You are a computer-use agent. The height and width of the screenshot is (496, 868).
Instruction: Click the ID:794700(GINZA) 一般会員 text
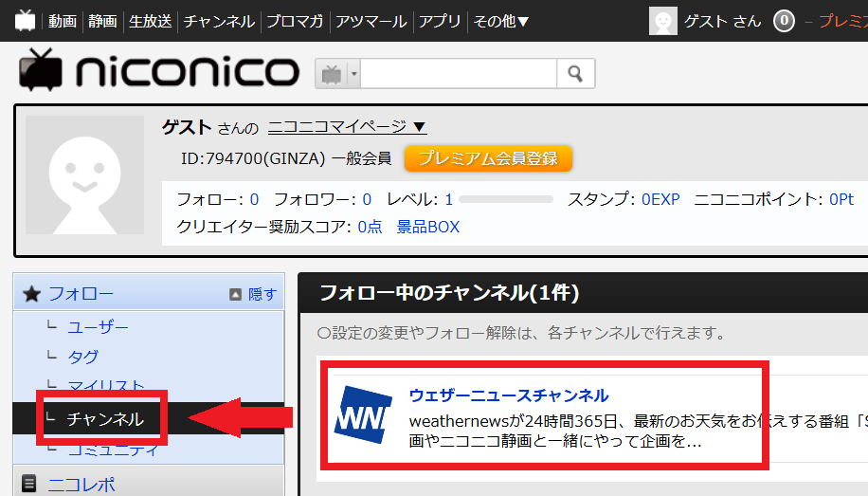[x=286, y=158]
